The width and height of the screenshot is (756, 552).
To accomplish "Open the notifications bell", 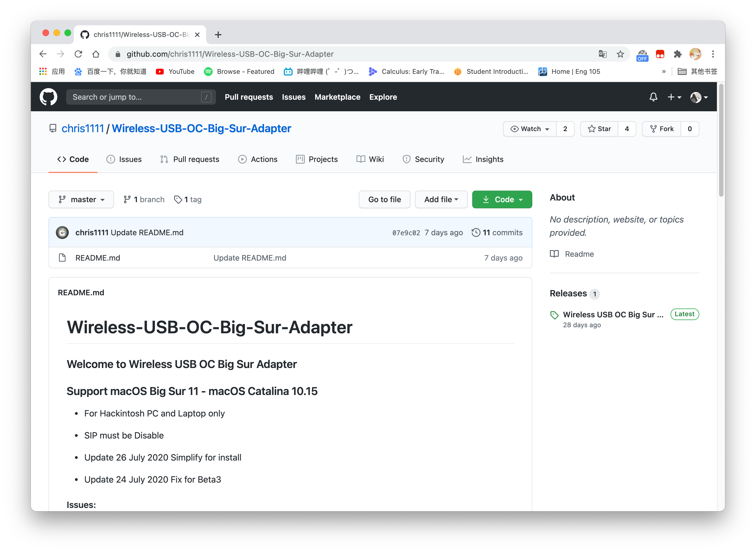I will click(x=653, y=97).
